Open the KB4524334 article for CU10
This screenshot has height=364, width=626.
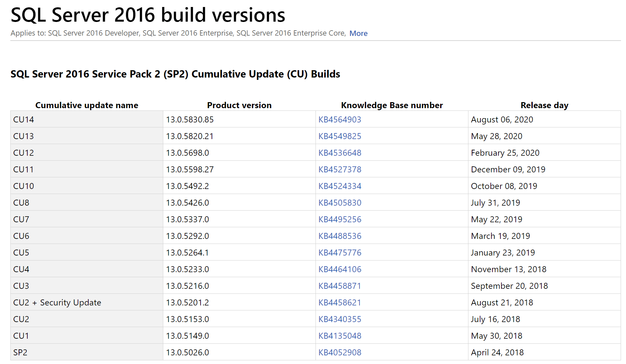coord(339,186)
